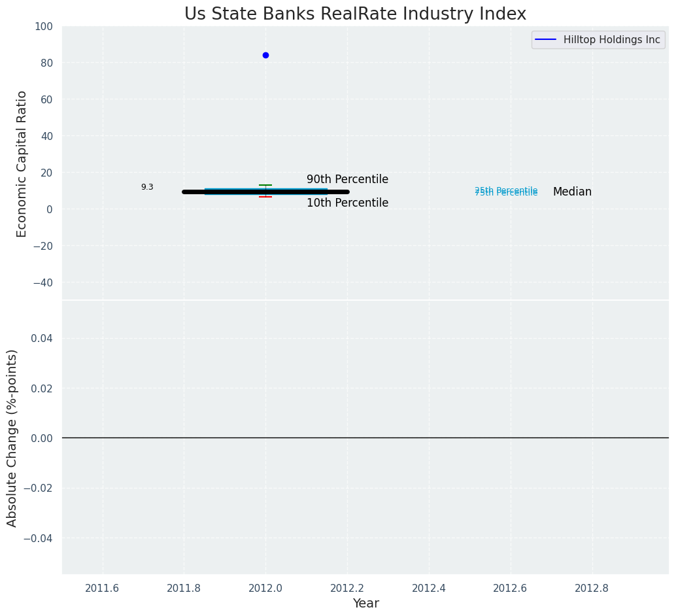Click the cyan 75th Percentile text
The image size is (676, 616).
pyautogui.click(x=506, y=193)
